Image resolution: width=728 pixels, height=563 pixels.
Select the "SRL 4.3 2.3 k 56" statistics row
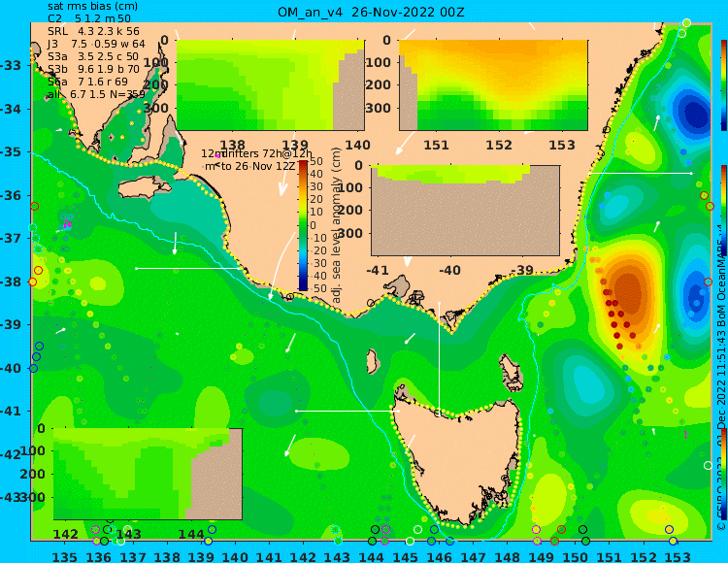tap(93, 31)
